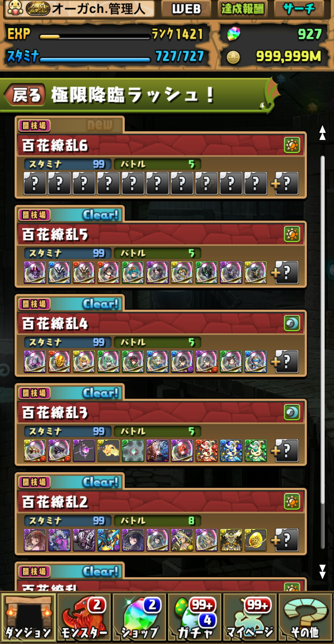
Task: Click the vertical dungeon list scrollbar
Action: (322, 352)
